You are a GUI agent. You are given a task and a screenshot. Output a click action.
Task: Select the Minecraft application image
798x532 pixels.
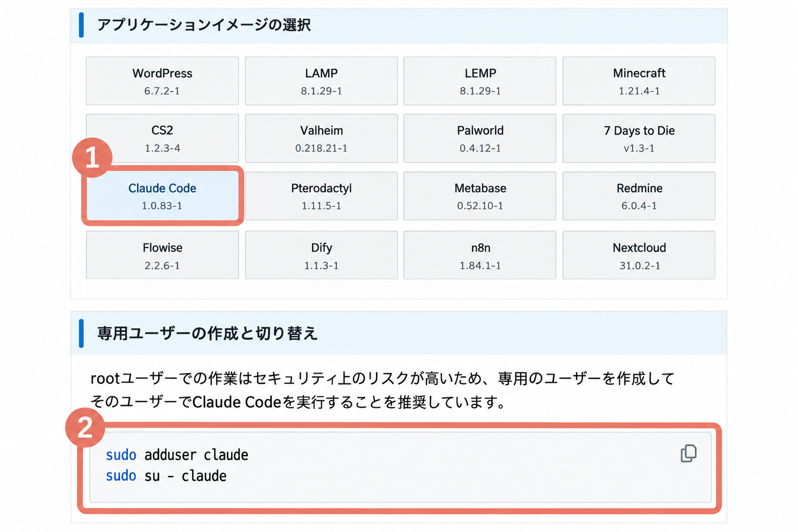[x=639, y=81]
